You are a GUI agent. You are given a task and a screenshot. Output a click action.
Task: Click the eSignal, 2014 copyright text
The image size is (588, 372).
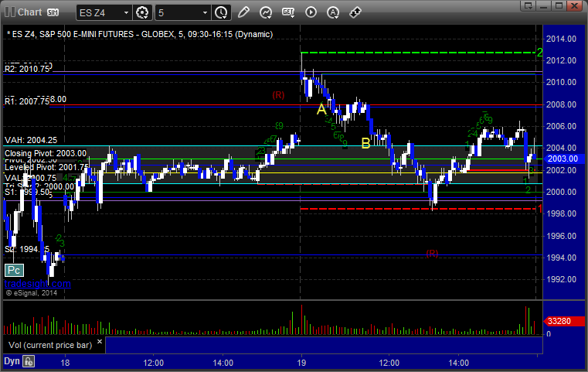pyautogui.click(x=32, y=293)
